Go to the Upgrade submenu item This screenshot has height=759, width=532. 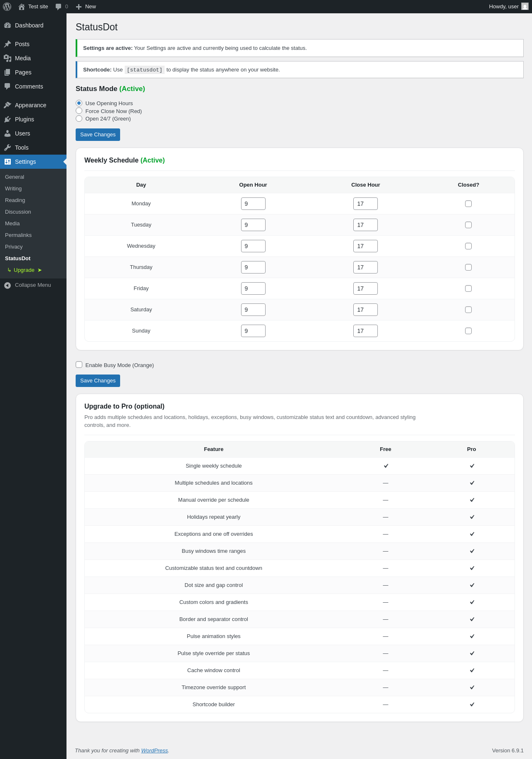[25, 270]
